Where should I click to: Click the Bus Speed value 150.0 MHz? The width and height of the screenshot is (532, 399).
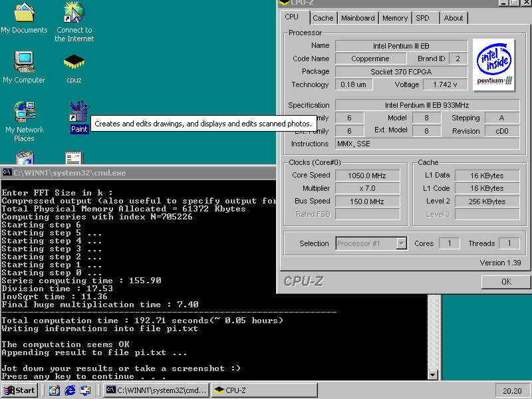367,201
